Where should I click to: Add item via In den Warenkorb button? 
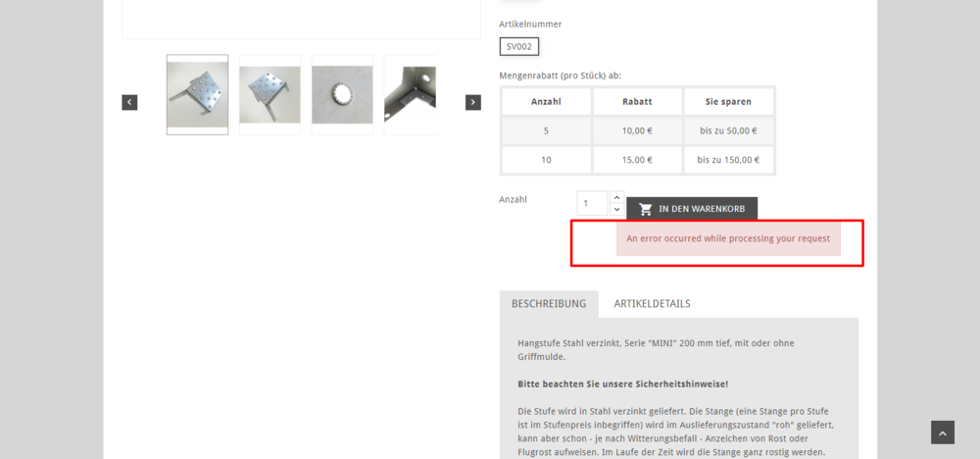click(692, 209)
